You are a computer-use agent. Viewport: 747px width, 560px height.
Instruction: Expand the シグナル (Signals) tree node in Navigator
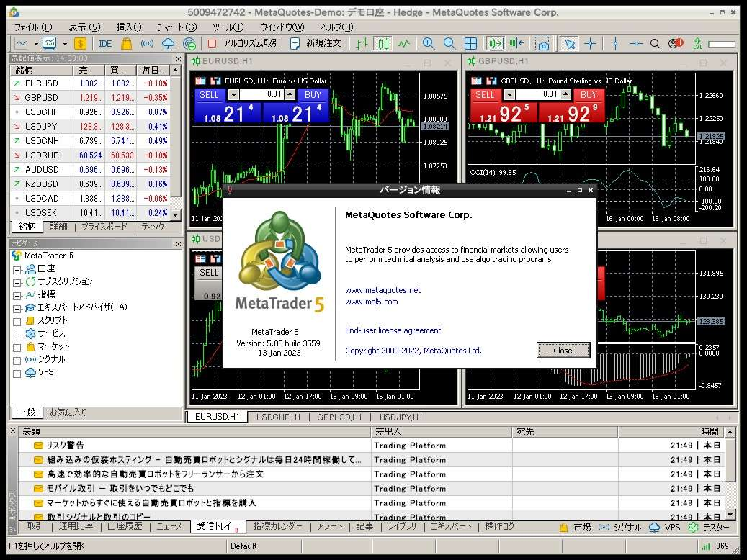point(17,361)
